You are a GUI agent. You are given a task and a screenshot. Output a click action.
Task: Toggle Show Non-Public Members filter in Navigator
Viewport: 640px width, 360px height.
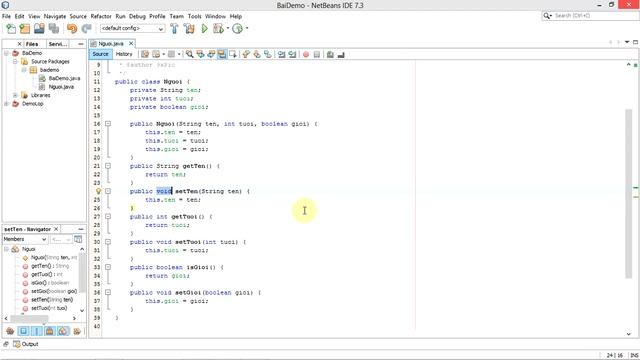pyautogui.click(x=49, y=331)
